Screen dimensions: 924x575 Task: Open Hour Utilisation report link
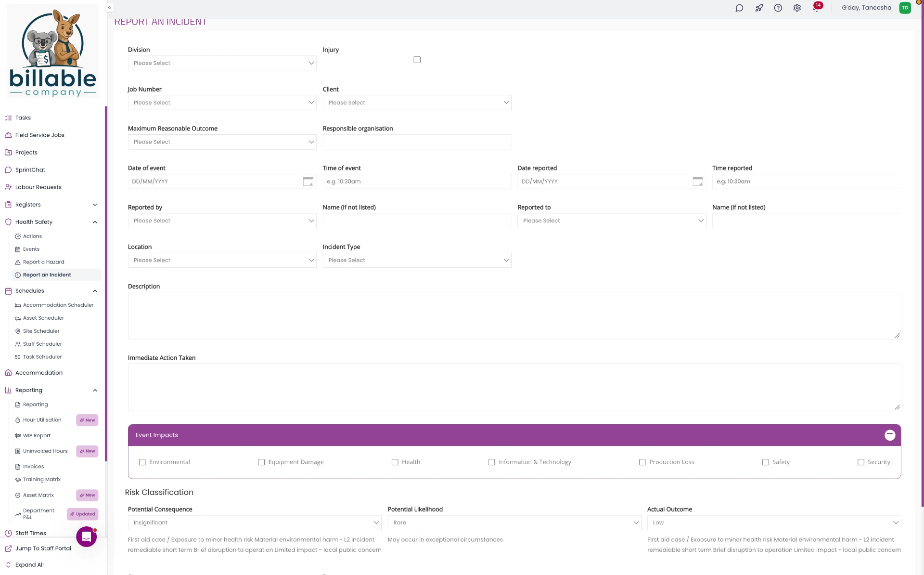pos(42,420)
